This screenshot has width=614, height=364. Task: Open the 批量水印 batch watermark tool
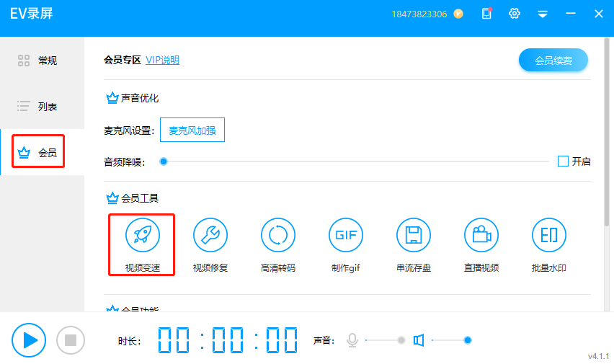click(x=549, y=245)
